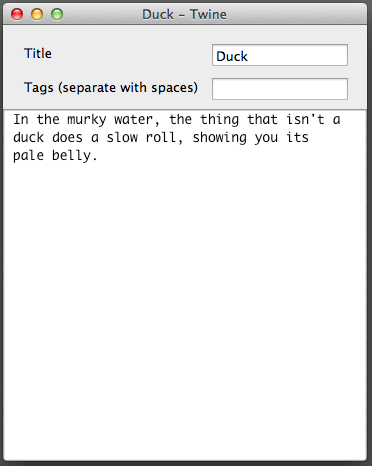Select the Title label text

[x=38, y=54]
